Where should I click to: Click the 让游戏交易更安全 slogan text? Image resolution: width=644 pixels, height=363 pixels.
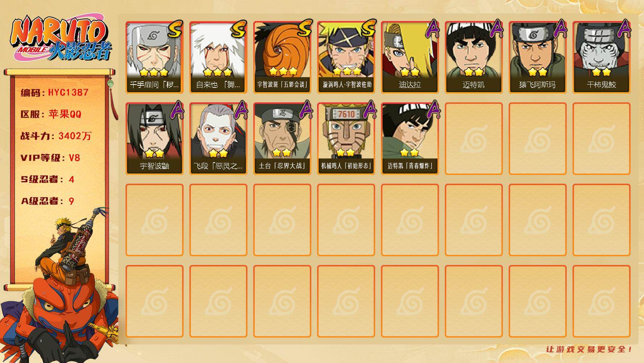click(x=589, y=349)
